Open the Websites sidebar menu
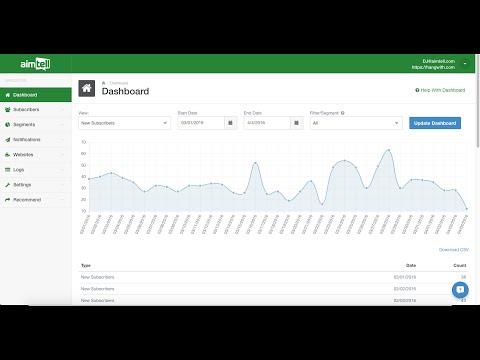Image resolution: width=480 pixels, height=360 pixels. pos(36,155)
